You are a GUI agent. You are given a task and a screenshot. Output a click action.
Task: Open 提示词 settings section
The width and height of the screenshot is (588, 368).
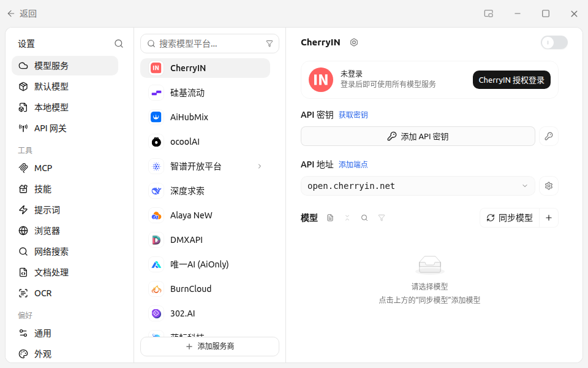[x=65, y=210]
